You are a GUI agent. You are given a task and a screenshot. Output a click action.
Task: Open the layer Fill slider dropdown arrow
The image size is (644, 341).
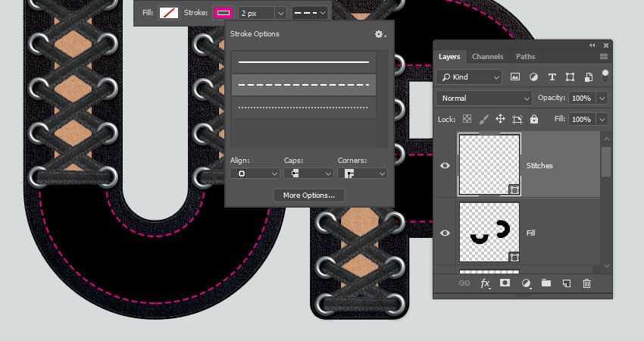[602, 119]
